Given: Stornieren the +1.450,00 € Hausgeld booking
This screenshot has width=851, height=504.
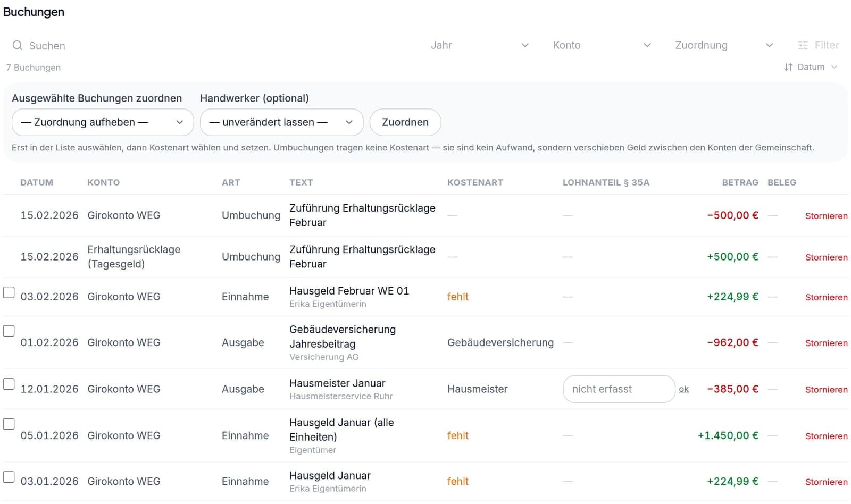Looking at the screenshot, I should point(827,436).
